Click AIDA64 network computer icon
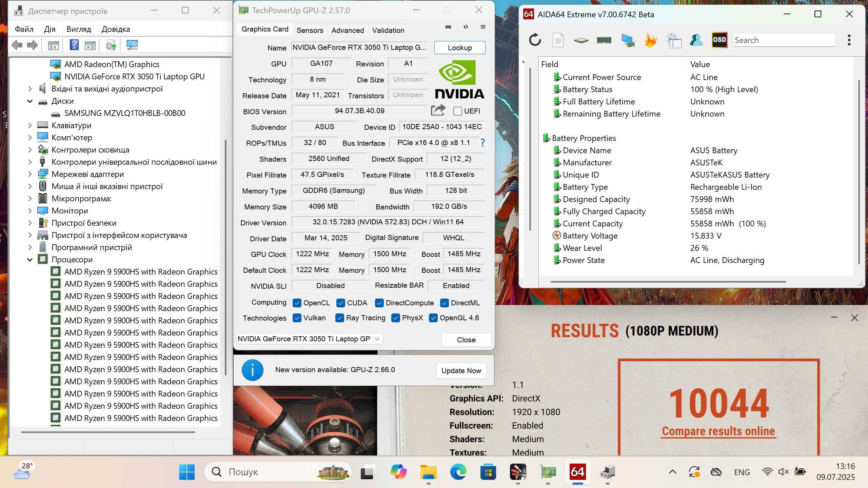The image size is (868, 488). pyautogui.click(x=628, y=40)
